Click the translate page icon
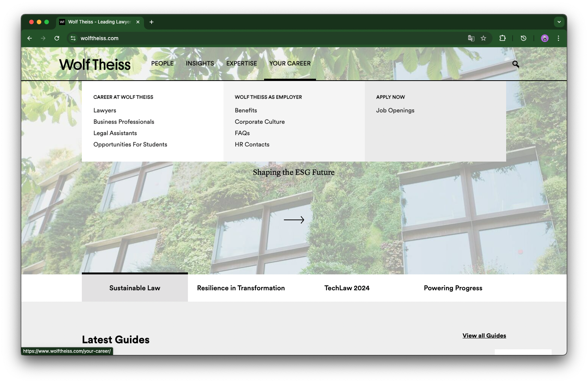Viewport: 588px width, 383px height. point(471,38)
